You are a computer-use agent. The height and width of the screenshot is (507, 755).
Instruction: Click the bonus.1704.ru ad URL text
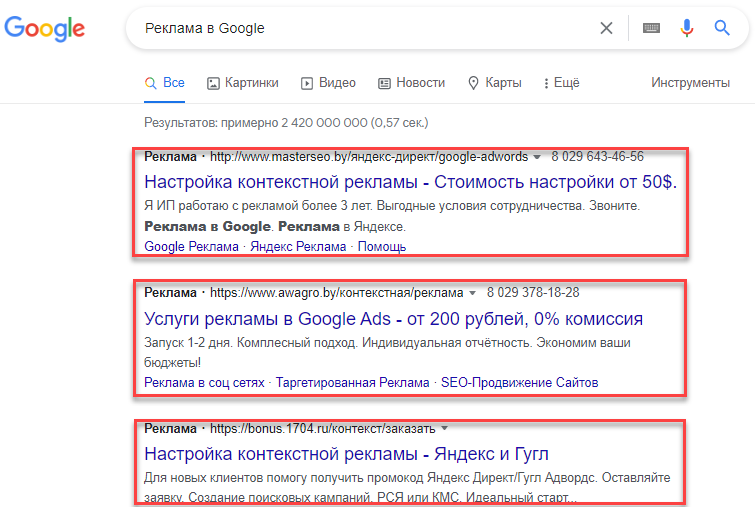click(x=323, y=429)
